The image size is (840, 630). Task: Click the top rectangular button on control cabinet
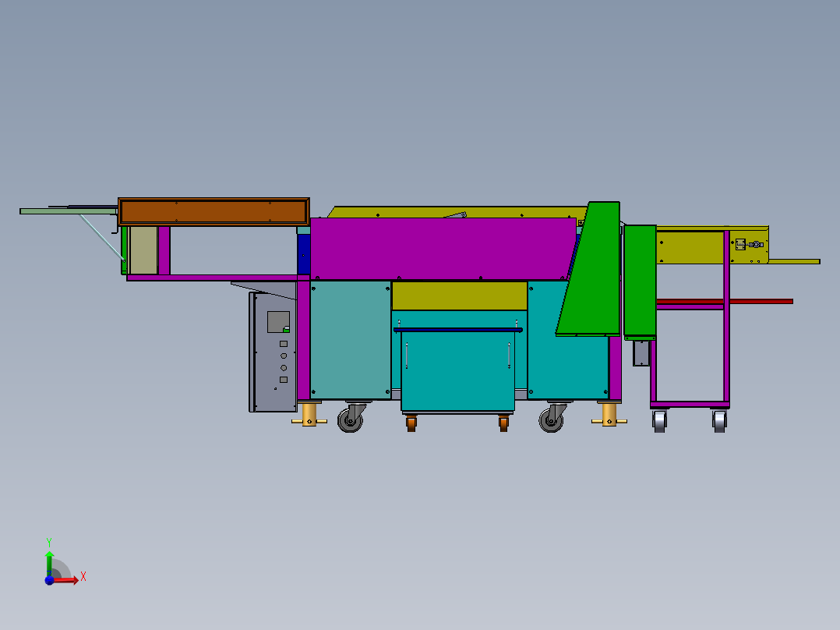284,344
